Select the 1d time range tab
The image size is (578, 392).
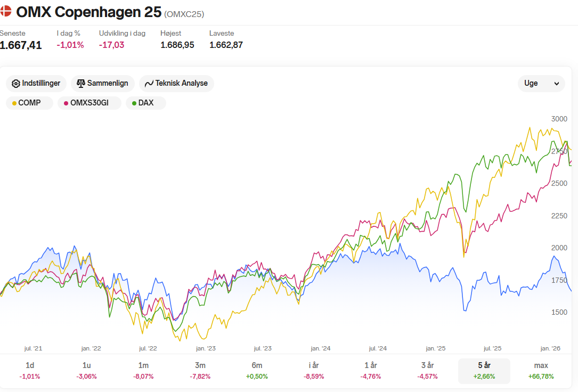tap(30, 371)
